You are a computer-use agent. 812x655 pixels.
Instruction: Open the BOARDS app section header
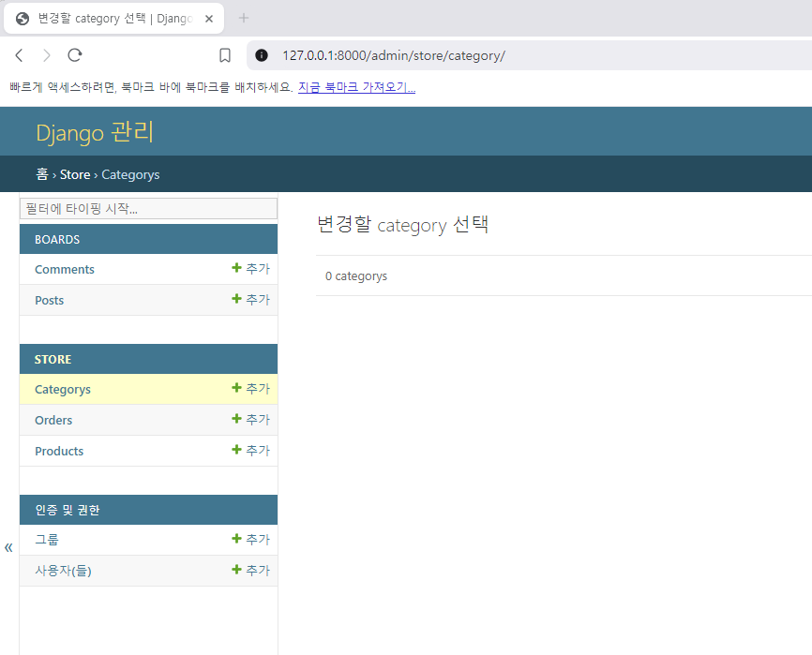click(x=57, y=240)
